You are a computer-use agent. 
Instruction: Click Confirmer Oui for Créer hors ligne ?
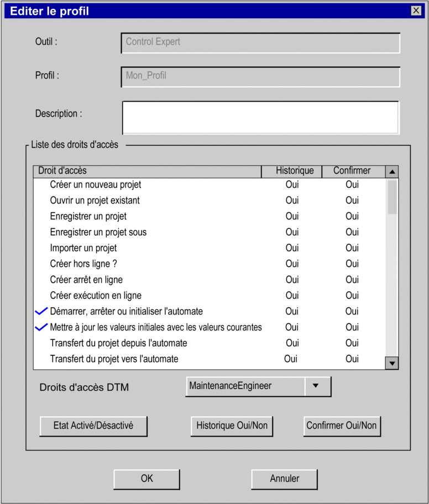pos(352,264)
